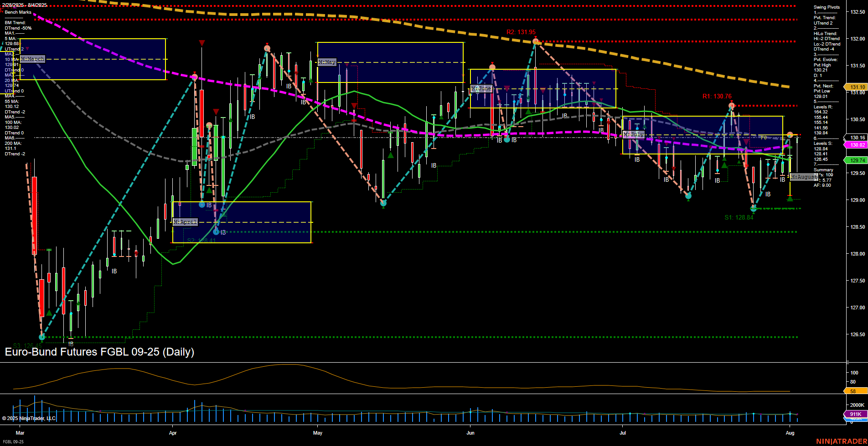Click the Euro-Bund Futures FGBL 09-25 (Daily) title
This screenshot has height=446, width=868.
tap(99, 352)
